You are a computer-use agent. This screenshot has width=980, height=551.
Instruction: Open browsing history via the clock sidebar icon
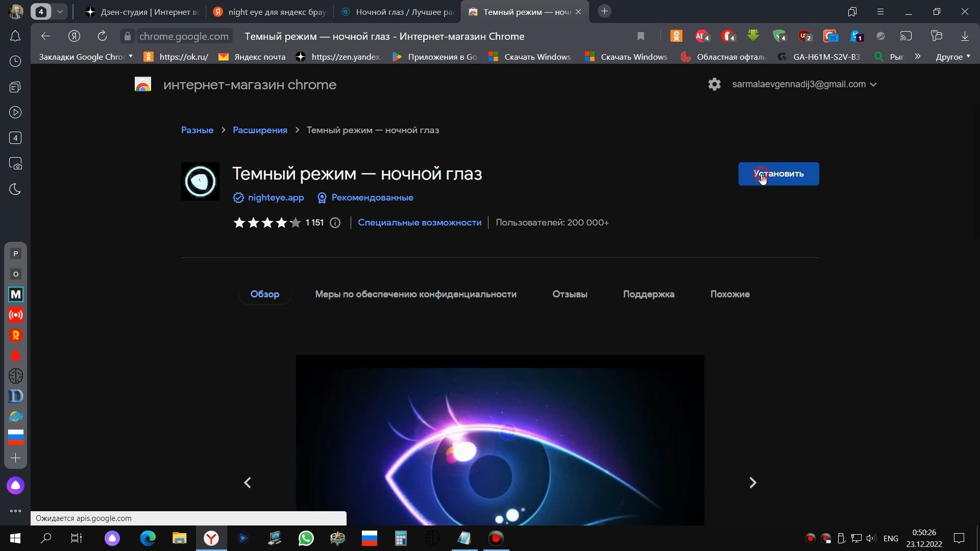coord(16,61)
